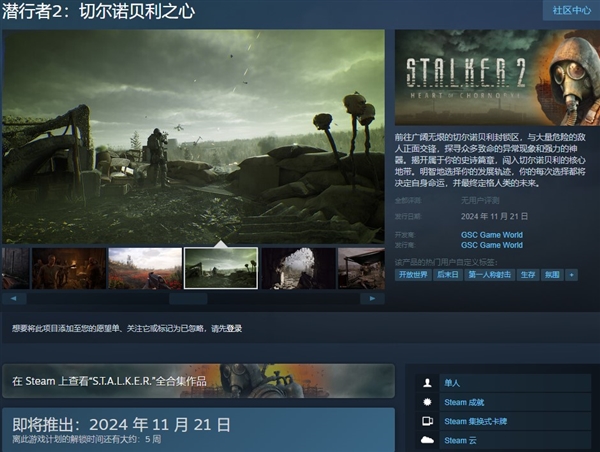The width and height of the screenshot is (600, 452).
Task: Click the Steam achievements star icon
Action: [x=428, y=402]
